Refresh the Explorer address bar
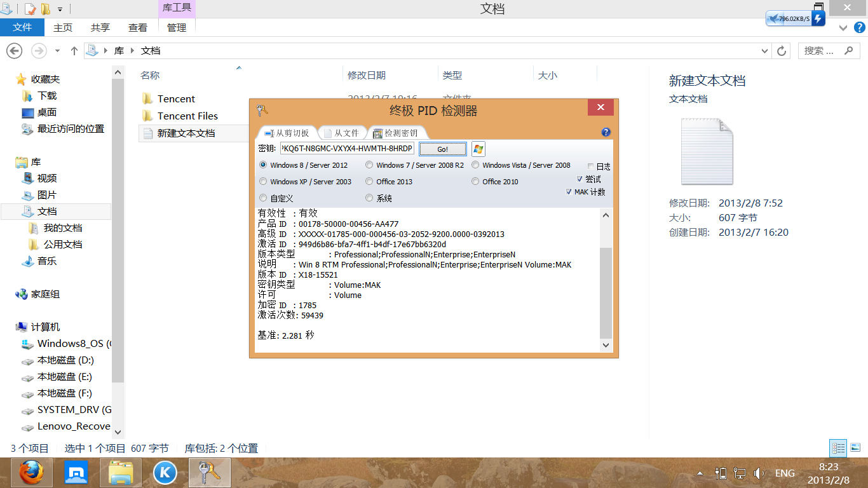This screenshot has width=868, height=488. [782, 51]
